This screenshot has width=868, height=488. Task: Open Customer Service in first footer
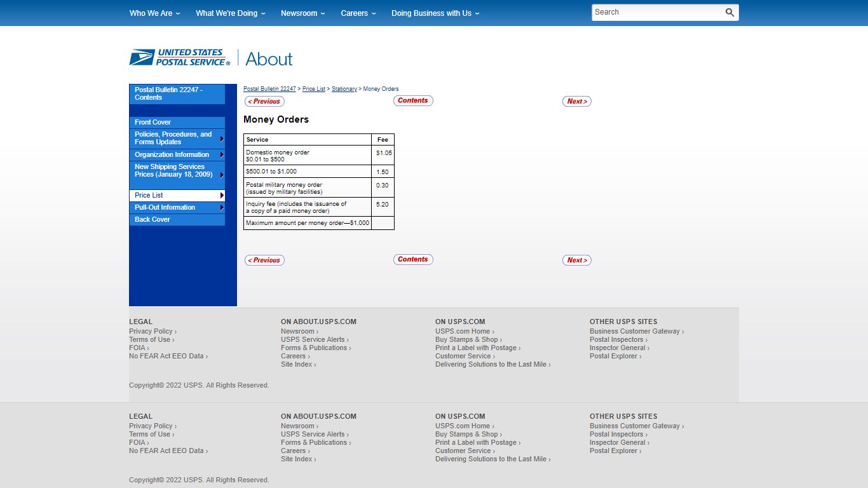click(x=465, y=356)
